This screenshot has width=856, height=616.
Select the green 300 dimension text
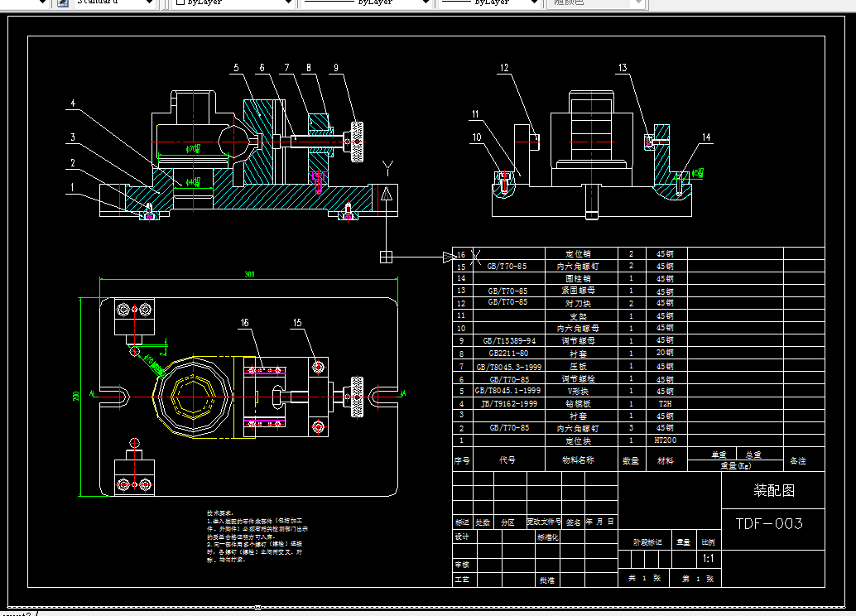pyautogui.click(x=248, y=274)
